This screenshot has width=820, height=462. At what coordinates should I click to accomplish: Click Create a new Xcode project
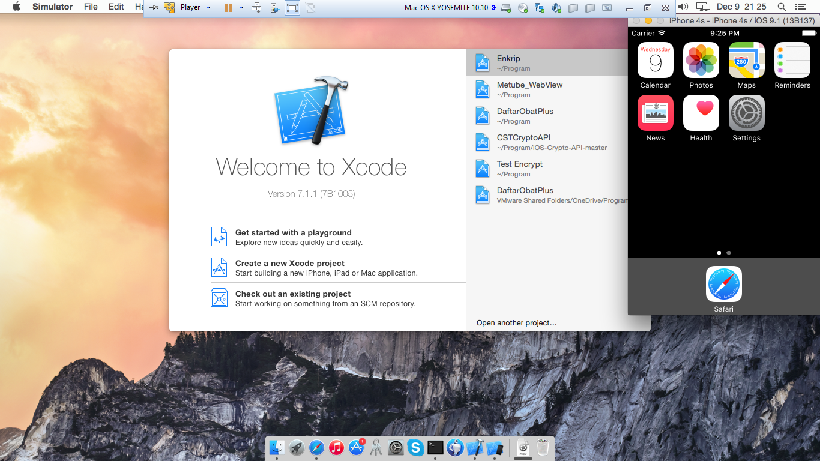pos(290,263)
